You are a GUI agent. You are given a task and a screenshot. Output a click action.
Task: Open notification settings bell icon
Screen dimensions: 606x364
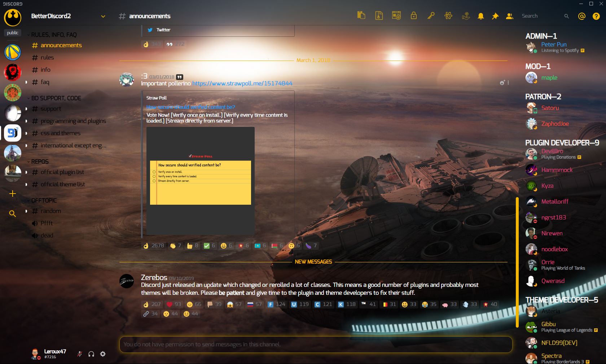[480, 16]
